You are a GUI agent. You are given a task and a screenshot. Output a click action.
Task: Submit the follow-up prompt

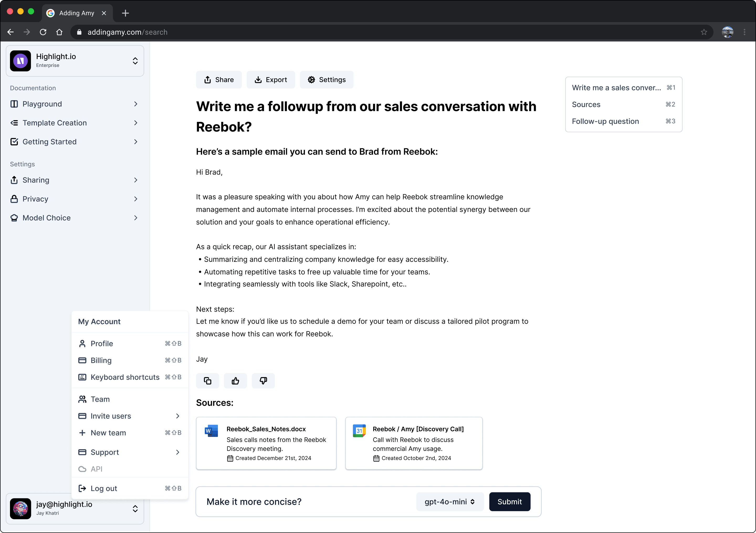(x=509, y=501)
